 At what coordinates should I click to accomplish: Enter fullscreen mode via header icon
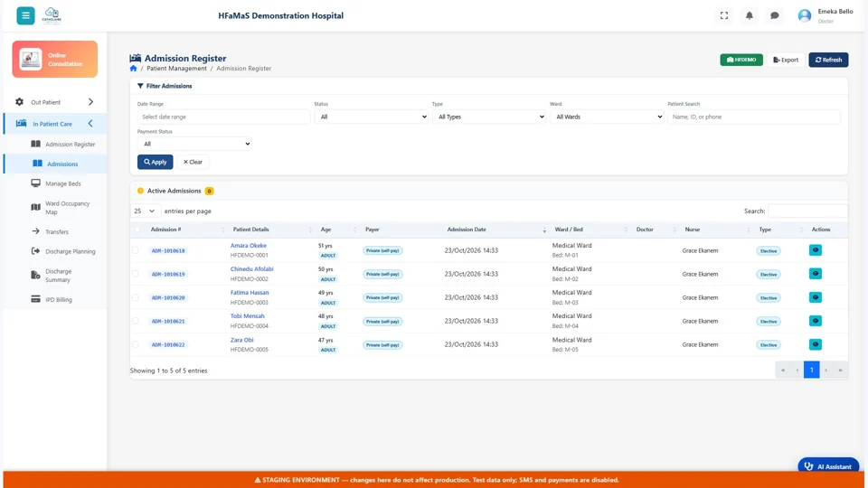coord(724,15)
